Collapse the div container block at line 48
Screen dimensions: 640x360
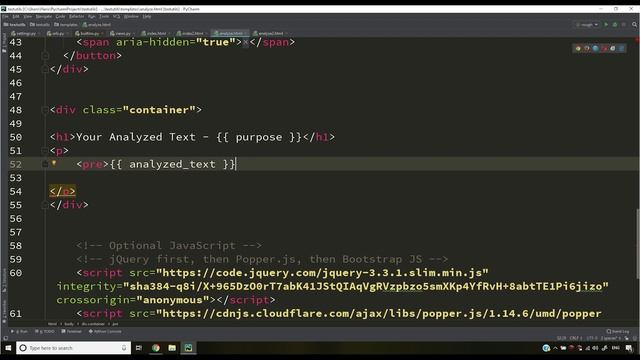click(45, 110)
